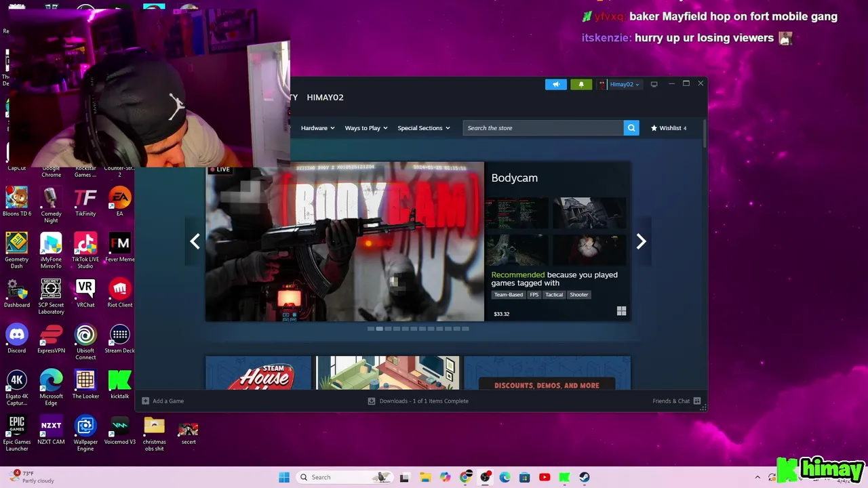Viewport: 868px width, 488px height.
Task: Open Downloads 1 of 1 Items Complete
Action: (424, 401)
